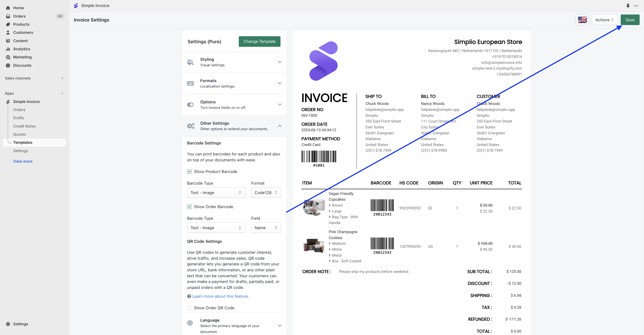
Task: Open the three-dots more menu
Action: 636,5
